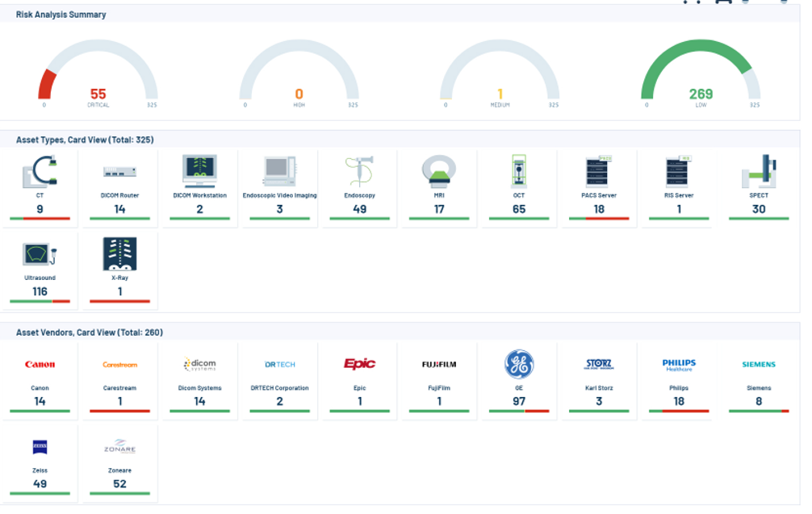Click the Ultrasound count 116
This screenshot has width=812, height=514.
40,291
